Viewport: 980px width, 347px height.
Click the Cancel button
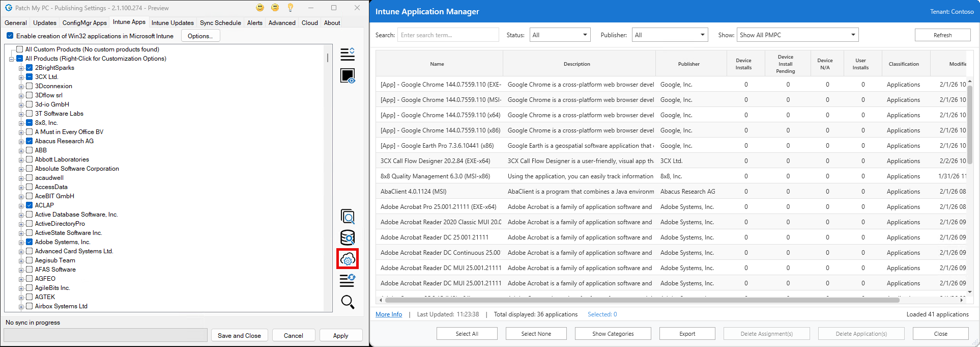click(293, 335)
